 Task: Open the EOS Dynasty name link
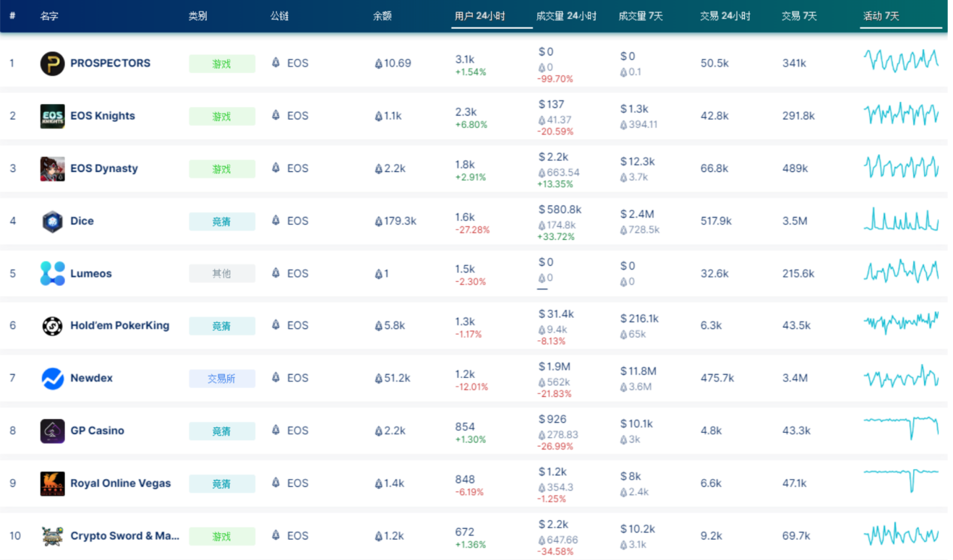pyautogui.click(x=104, y=168)
